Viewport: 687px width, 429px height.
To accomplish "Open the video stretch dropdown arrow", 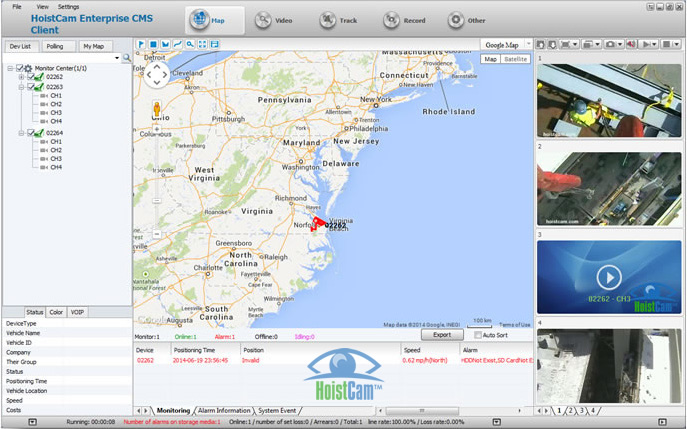I will tap(575, 44).
